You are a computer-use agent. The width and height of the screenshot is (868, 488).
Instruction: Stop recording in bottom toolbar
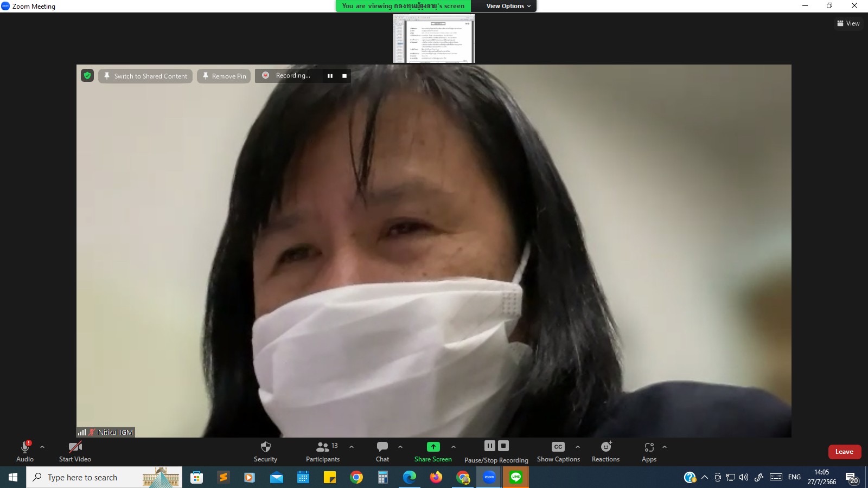pyautogui.click(x=503, y=446)
